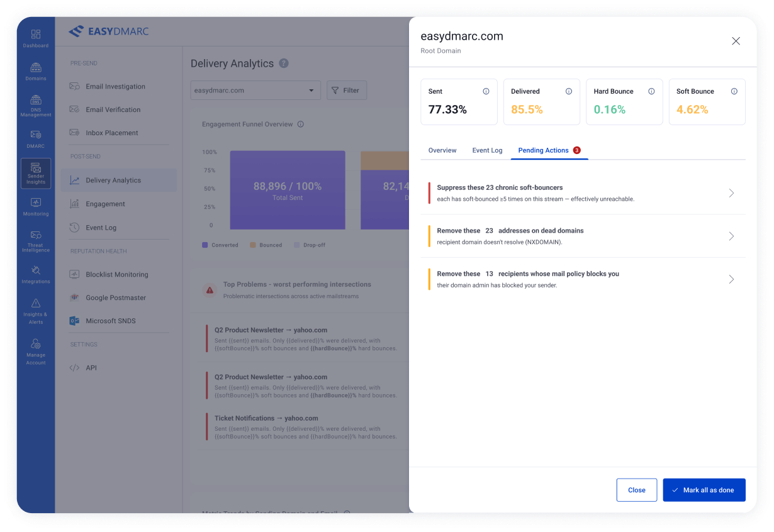Click the Converted legend swatch
774x532 pixels.
pos(205,245)
